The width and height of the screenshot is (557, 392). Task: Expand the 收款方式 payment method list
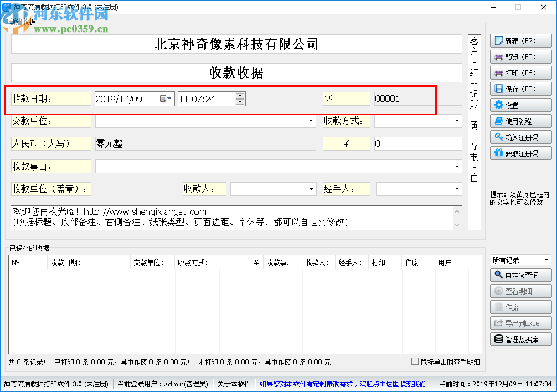click(x=456, y=121)
